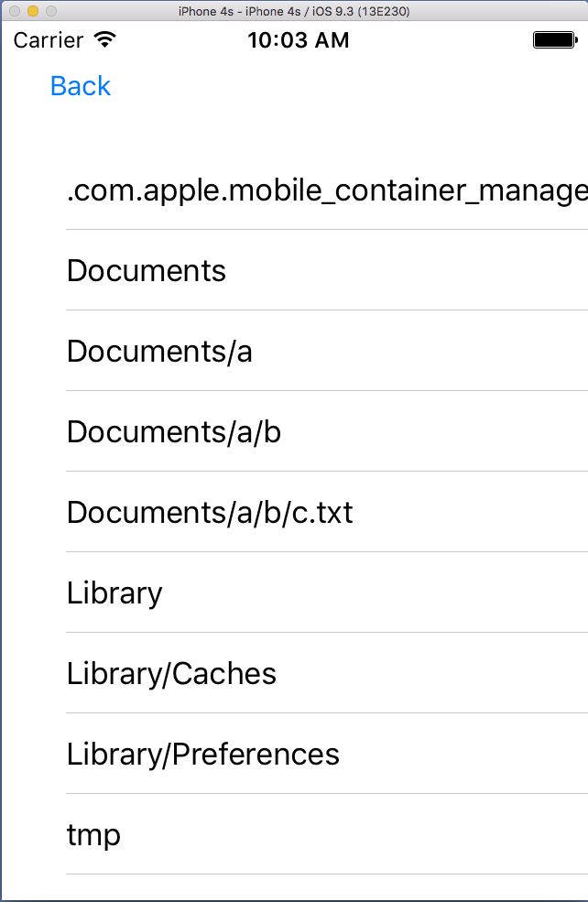This screenshot has height=902, width=588.
Task: Close the iPhone 4s simulator window
Action: coord(14,11)
